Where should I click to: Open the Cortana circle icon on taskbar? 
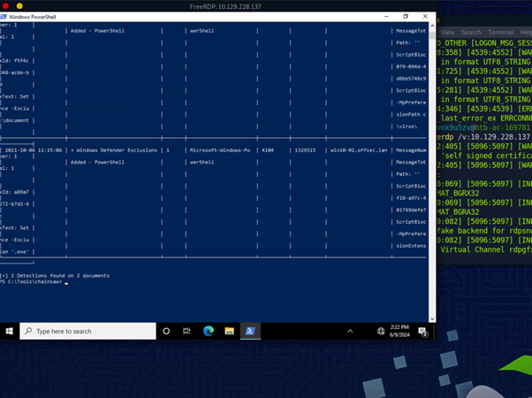click(166, 331)
